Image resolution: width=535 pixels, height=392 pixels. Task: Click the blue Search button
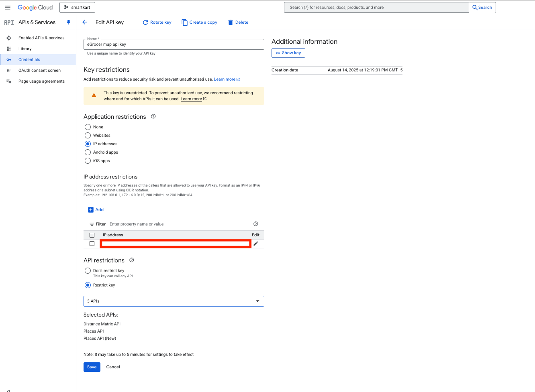tap(482, 7)
